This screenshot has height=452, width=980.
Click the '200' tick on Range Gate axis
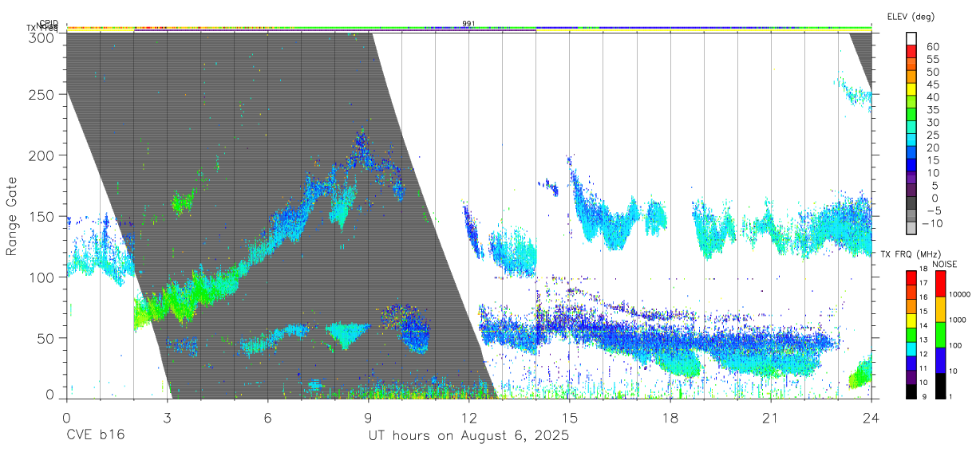click(x=43, y=155)
